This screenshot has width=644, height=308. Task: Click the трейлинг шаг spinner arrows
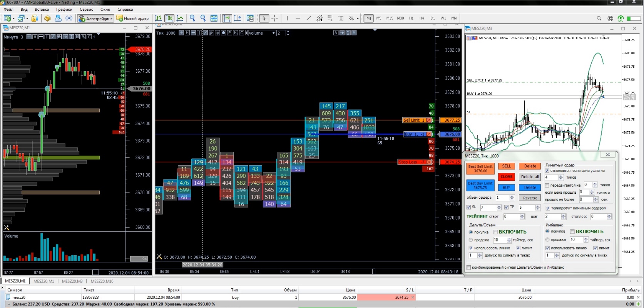click(x=564, y=217)
